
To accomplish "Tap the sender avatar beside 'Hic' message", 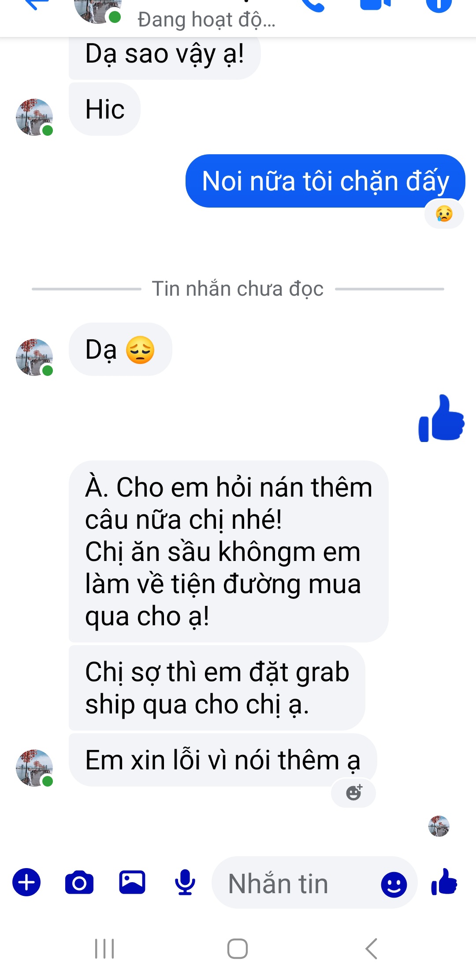I will coord(34,117).
